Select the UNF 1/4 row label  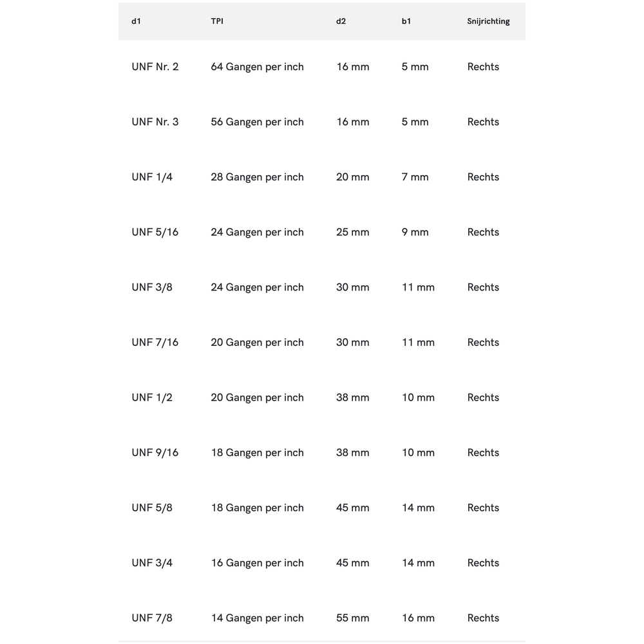coord(152,177)
